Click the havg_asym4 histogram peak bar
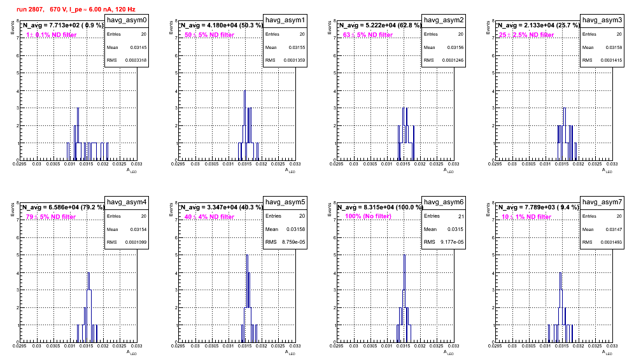The image size is (634, 364). (88, 307)
